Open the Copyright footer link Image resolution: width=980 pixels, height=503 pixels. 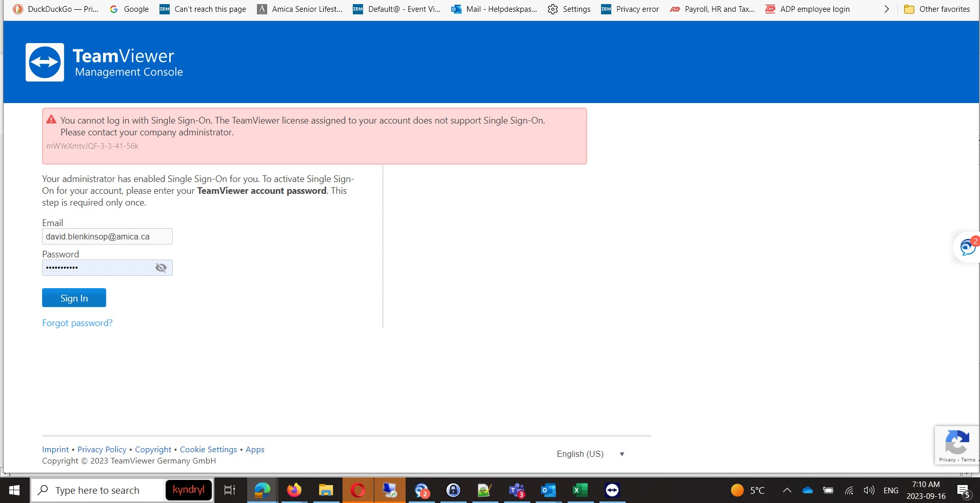(153, 450)
